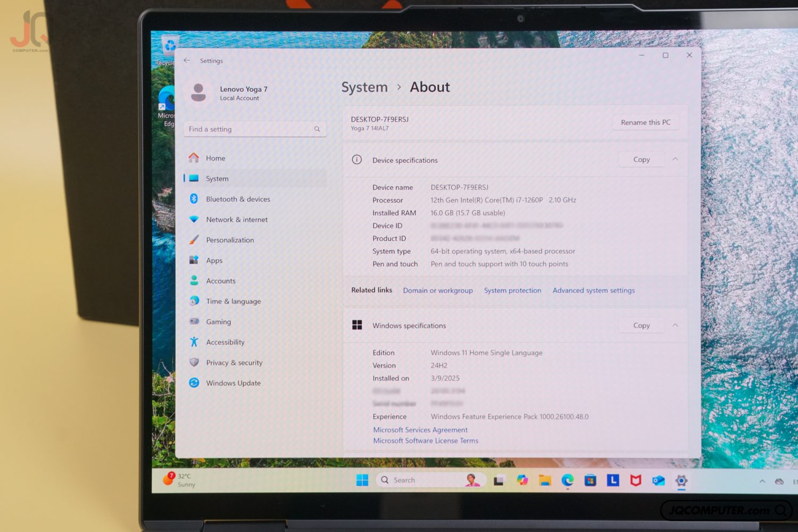Viewport: 798px width, 532px height.
Task: Open Domain or workgroup link
Action: click(438, 290)
